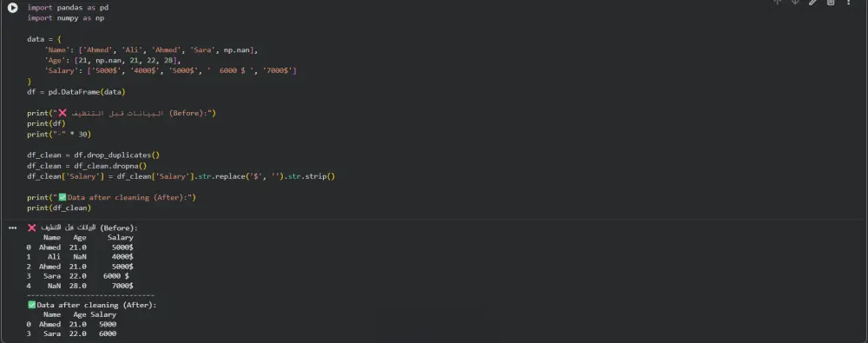
Task: Click the print("-" * 30) code line
Action: [59, 134]
